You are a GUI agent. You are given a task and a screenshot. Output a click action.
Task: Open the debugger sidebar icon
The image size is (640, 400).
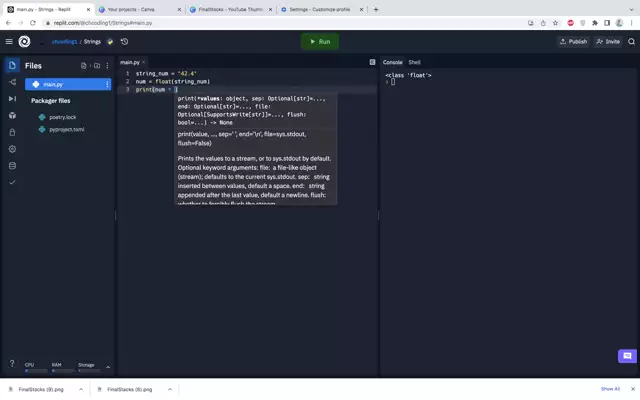(12, 99)
